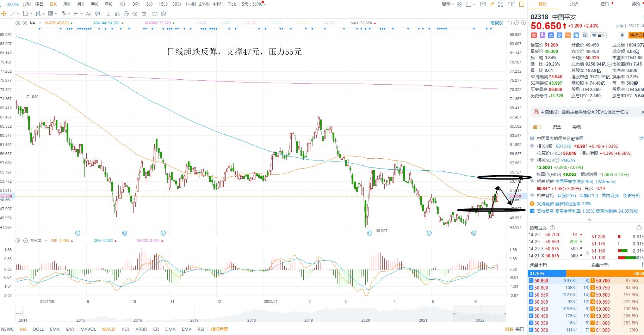This screenshot has height=335, width=644.
Task: Open the layout square dropdown
Action: click(471, 4)
